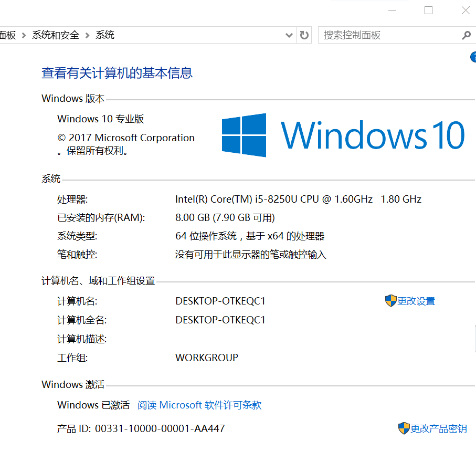Screen dimensions: 476x462
Task: Open the 更改设置 link
Action: tap(416, 301)
